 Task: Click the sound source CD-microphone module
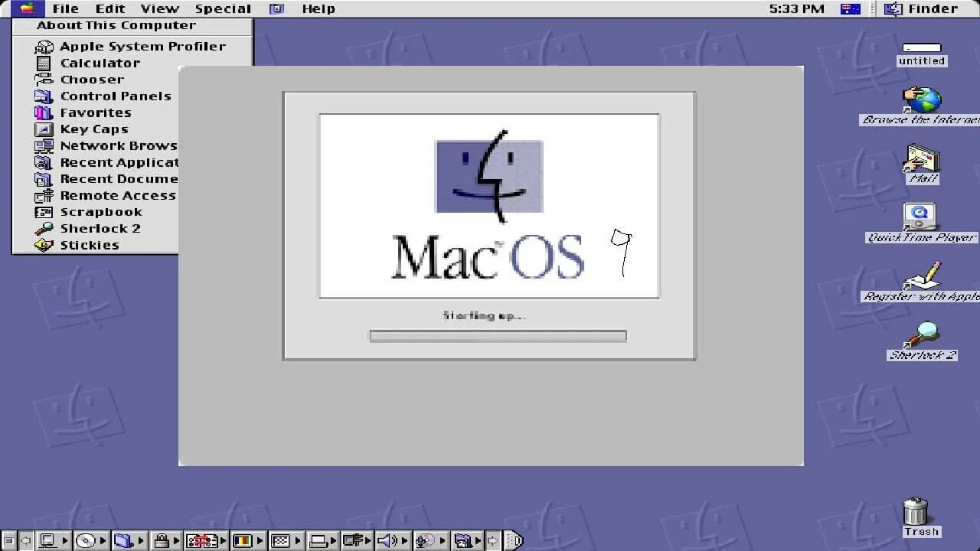click(425, 540)
